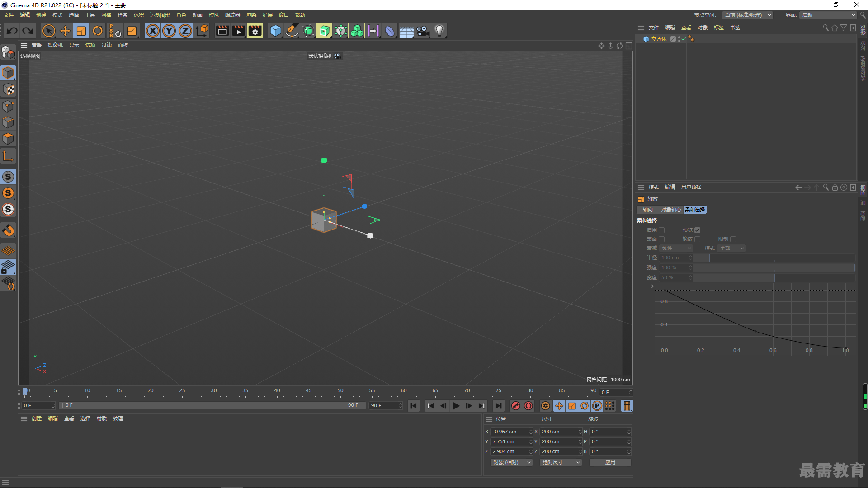Select Model mode cube in left sidebar
The height and width of the screenshot is (488, 868).
tap(8, 73)
